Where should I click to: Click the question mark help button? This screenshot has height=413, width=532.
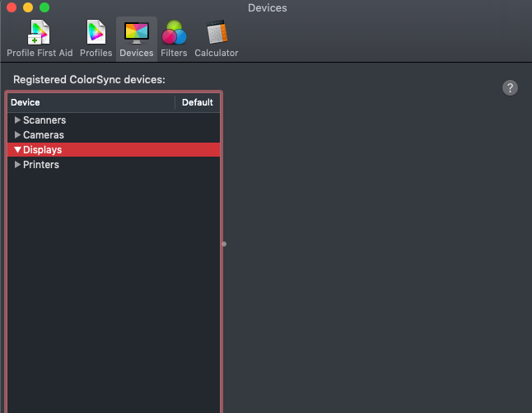[x=510, y=88]
